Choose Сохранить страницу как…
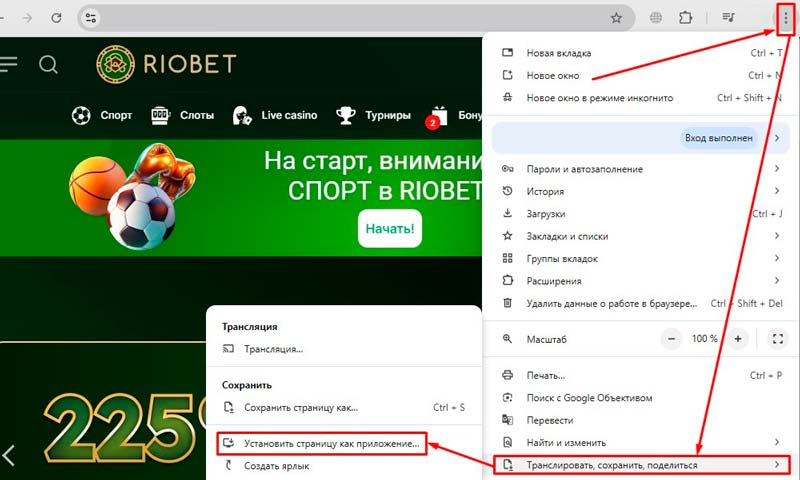Image resolution: width=800 pixels, height=480 pixels. [344, 408]
